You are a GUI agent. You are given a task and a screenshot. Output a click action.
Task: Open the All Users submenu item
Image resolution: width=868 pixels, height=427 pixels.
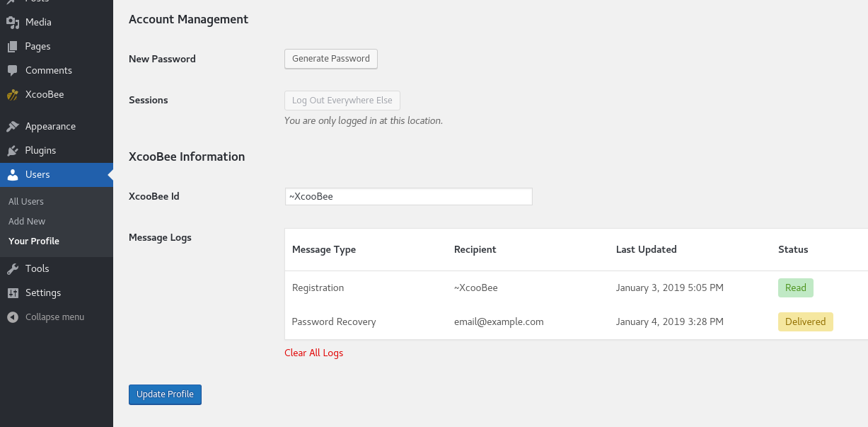[26, 201]
